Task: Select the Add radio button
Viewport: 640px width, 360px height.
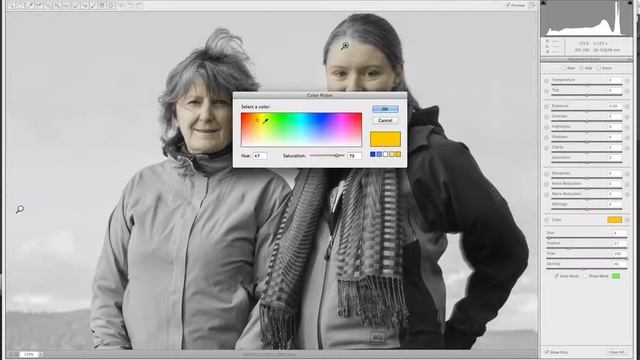Action: click(x=582, y=68)
